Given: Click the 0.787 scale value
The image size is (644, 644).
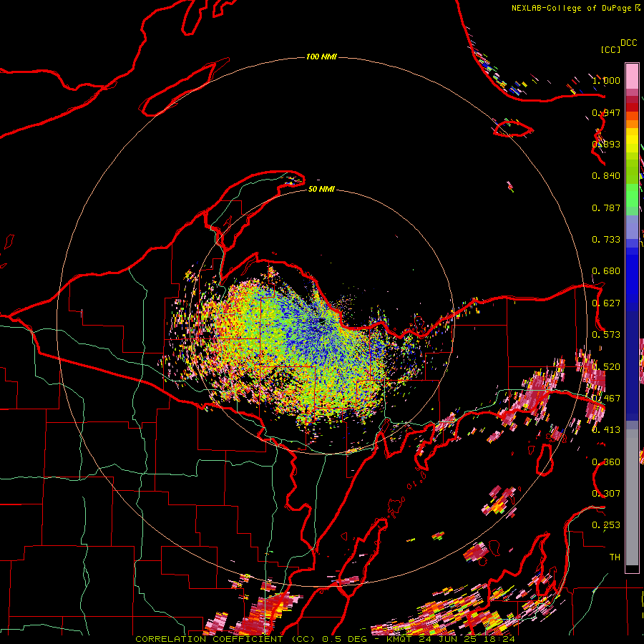Looking at the screenshot, I should pyautogui.click(x=606, y=208).
